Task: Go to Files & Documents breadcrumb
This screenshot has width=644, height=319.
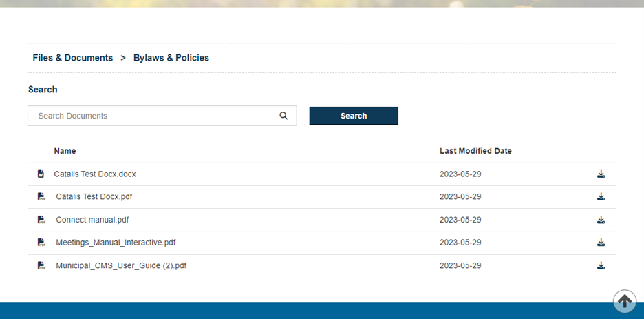Action: tap(72, 58)
